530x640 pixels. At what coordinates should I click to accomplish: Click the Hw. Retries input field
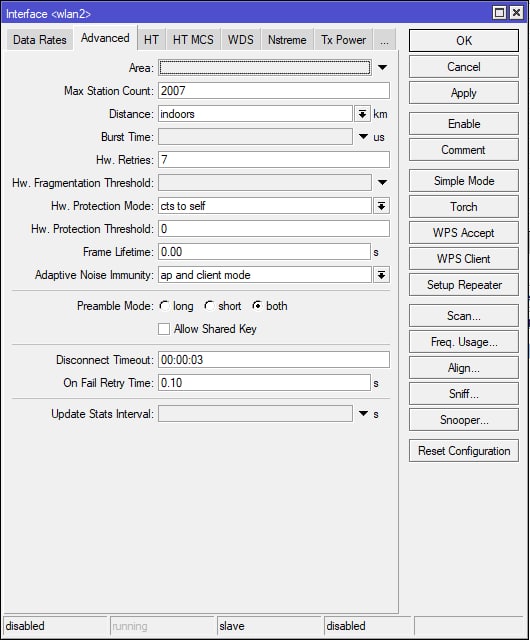point(274,160)
